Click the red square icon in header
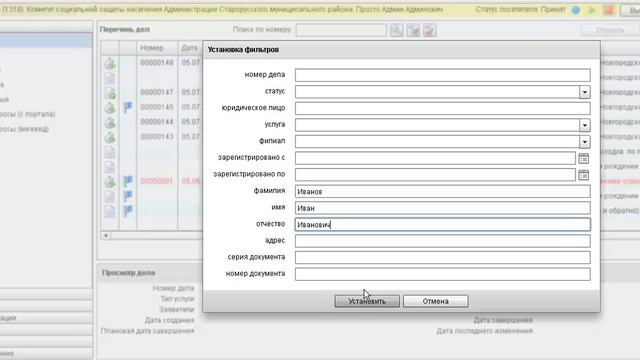 coord(609,10)
